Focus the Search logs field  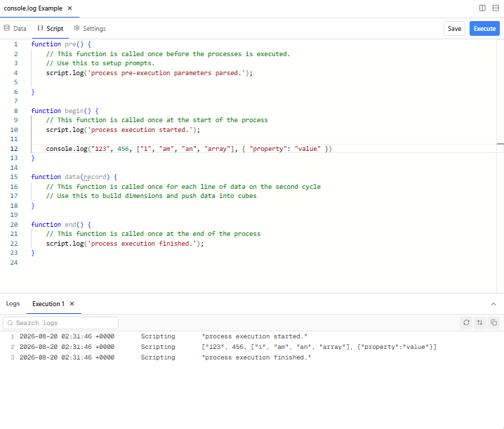tap(61, 323)
